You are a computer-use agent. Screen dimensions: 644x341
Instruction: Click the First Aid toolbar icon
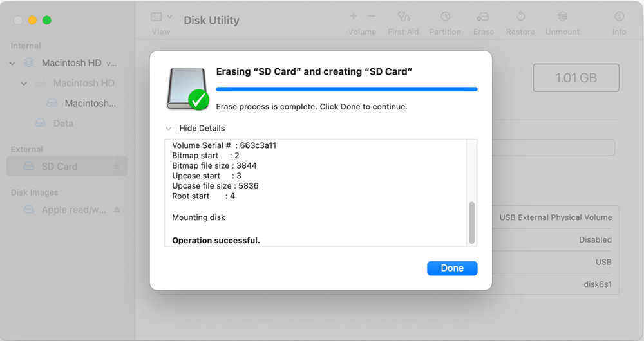(404, 17)
